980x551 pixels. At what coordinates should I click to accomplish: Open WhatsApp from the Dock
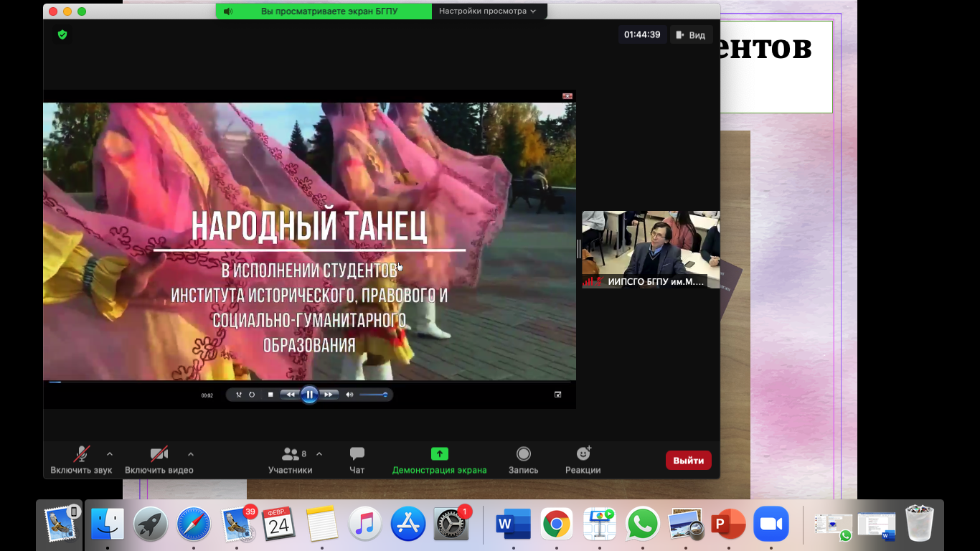pyautogui.click(x=642, y=524)
